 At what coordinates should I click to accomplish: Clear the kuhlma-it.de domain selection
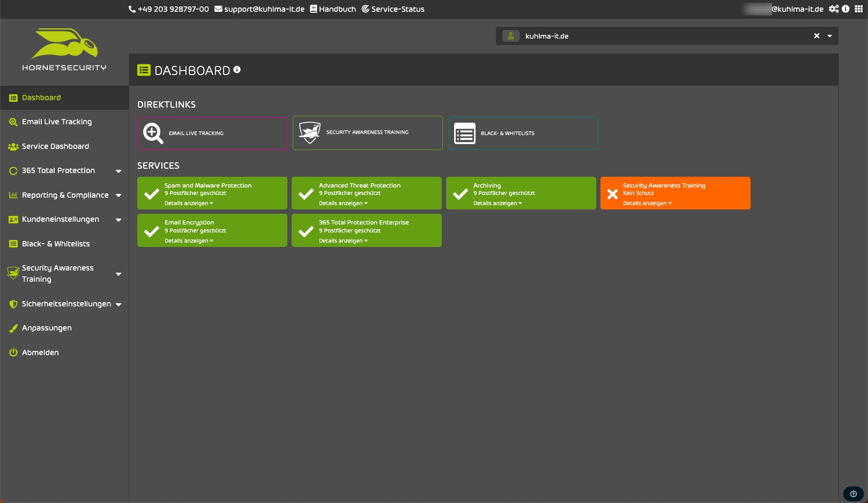point(817,36)
